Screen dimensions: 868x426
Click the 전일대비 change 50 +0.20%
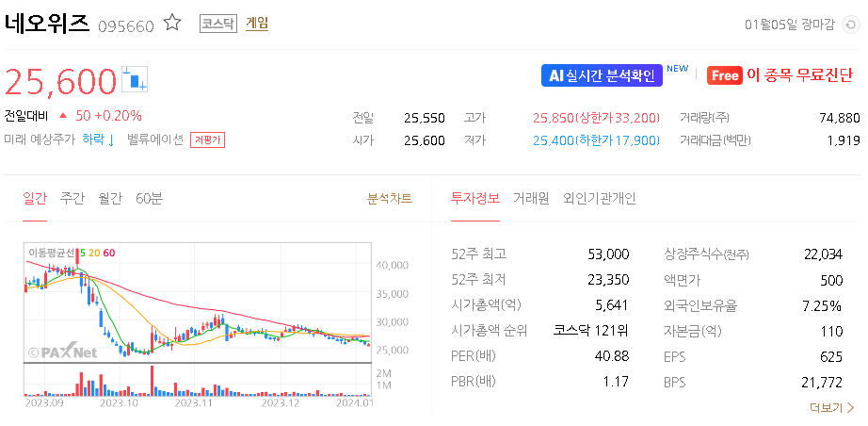point(109,116)
